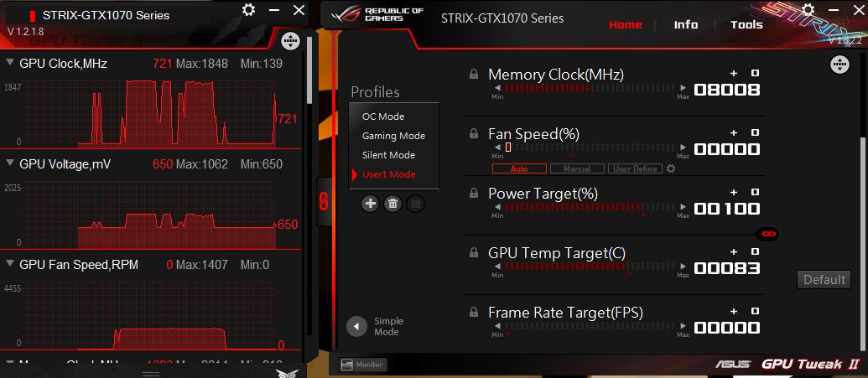
Task: Open fan speed user define gear icon
Action: pyautogui.click(x=671, y=168)
